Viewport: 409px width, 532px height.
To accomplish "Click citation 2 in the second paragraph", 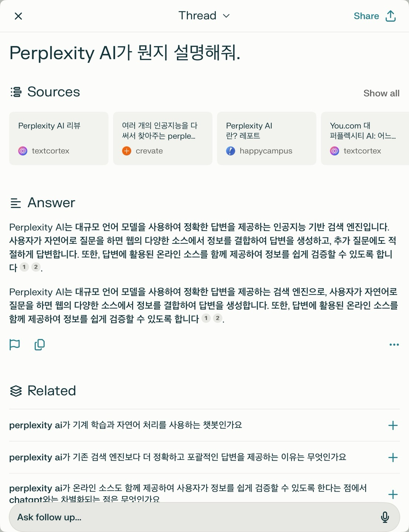I will click(x=218, y=318).
